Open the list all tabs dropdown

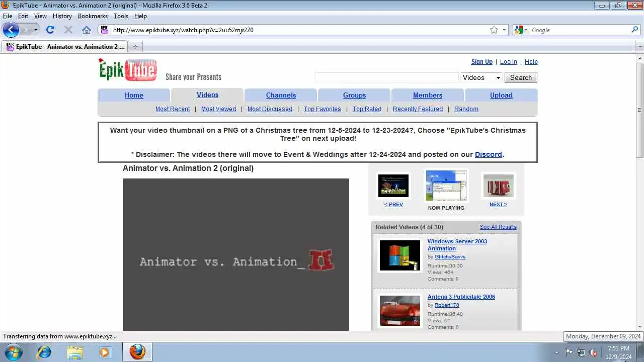click(x=639, y=47)
